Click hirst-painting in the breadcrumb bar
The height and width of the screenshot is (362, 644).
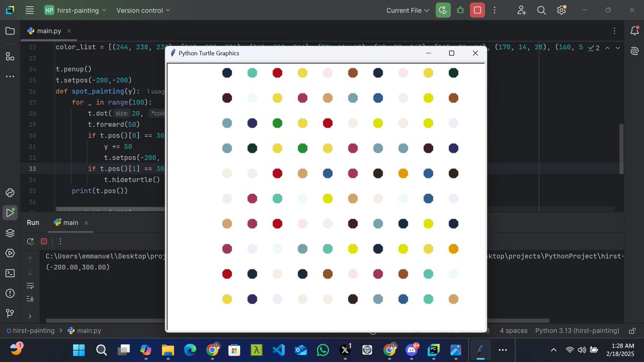pyautogui.click(x=30, y=331)
